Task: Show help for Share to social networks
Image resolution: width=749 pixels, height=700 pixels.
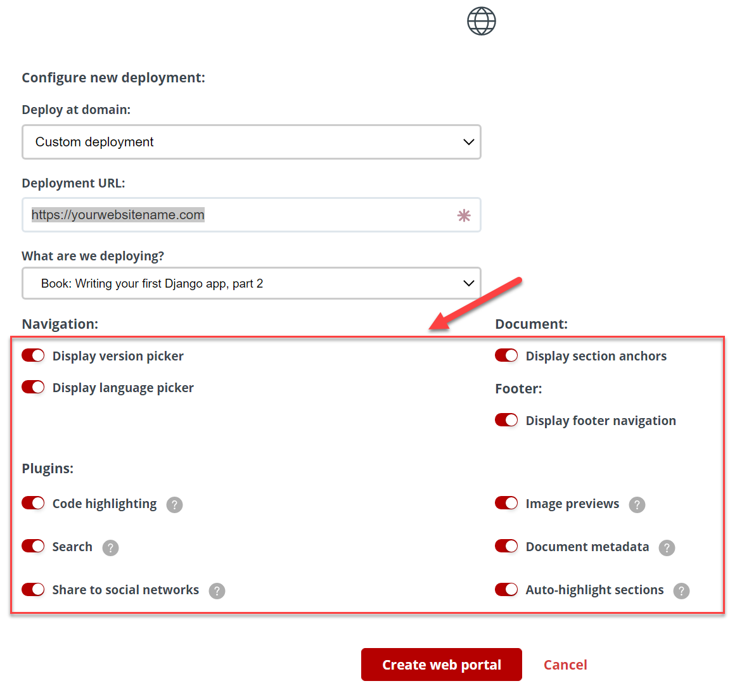Action: (x=217, y=590)
